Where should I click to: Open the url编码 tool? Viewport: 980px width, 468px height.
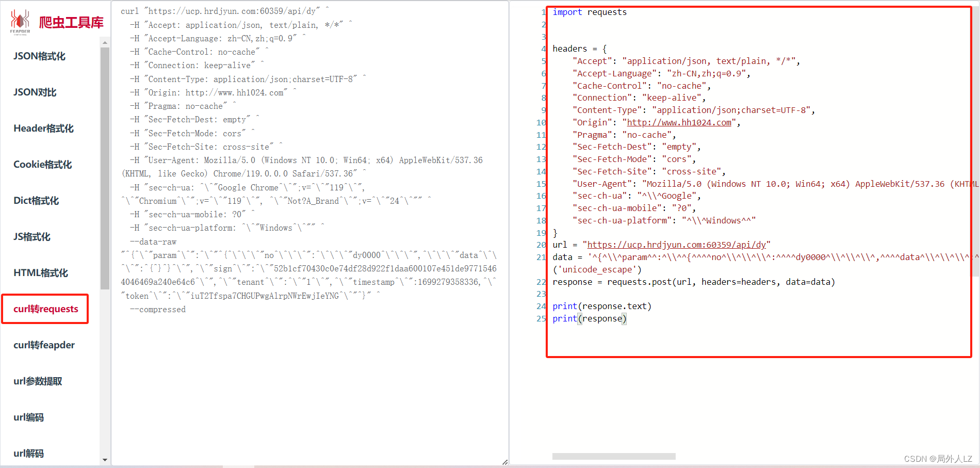point(29,417)
